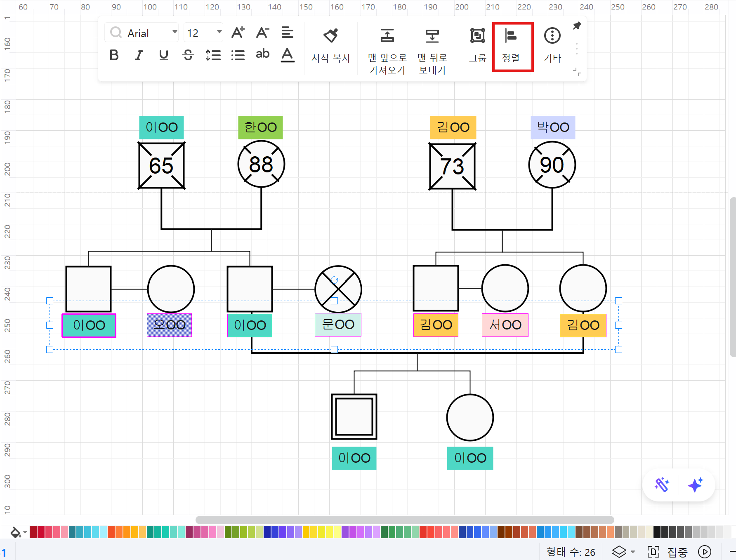Expand the layers dropdown in status bar
The height and width of the screenshot is (560, 736).
point(633,552)
